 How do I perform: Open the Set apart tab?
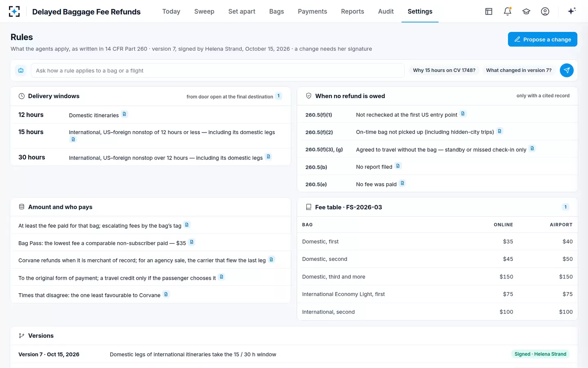tap(242, 11)
